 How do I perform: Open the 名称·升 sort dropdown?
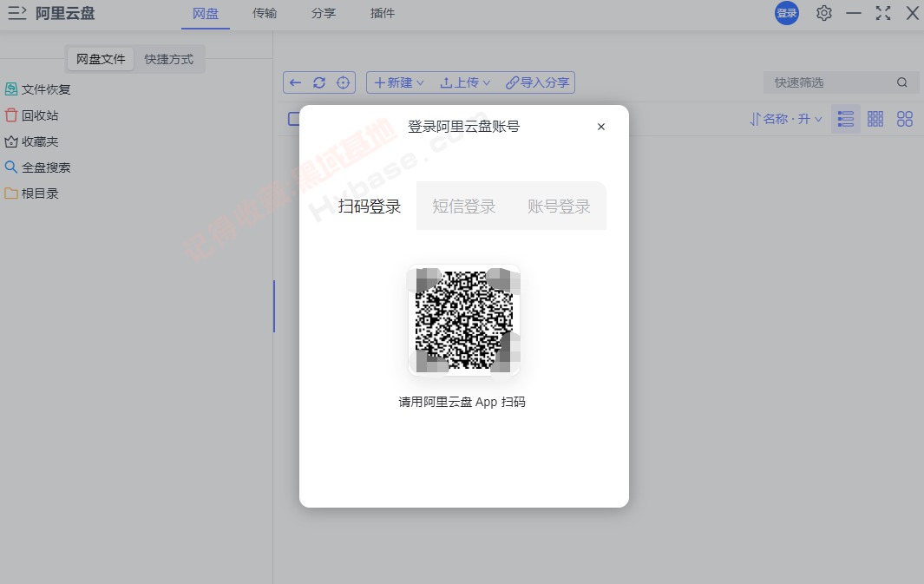tap(786, 119)
